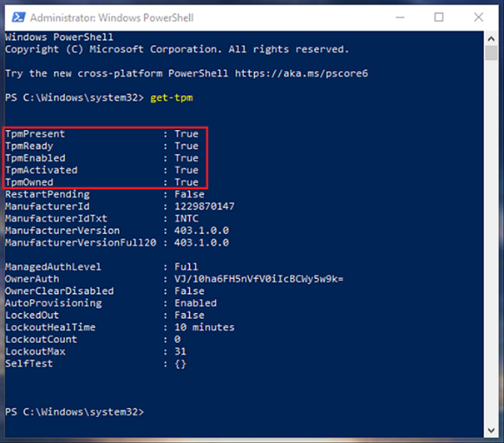Click the 'SelfTest' property name
This screenshot has width=504, height=443.
29,364
